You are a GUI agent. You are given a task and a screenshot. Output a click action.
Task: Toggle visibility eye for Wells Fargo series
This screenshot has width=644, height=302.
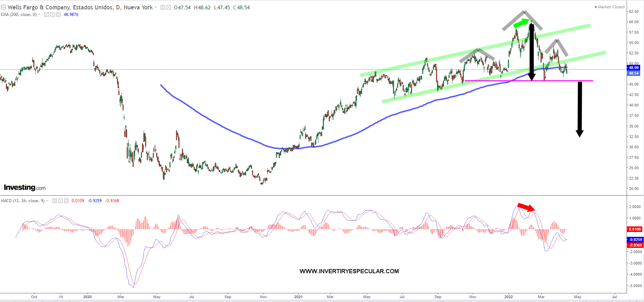(x=163, y=7)
